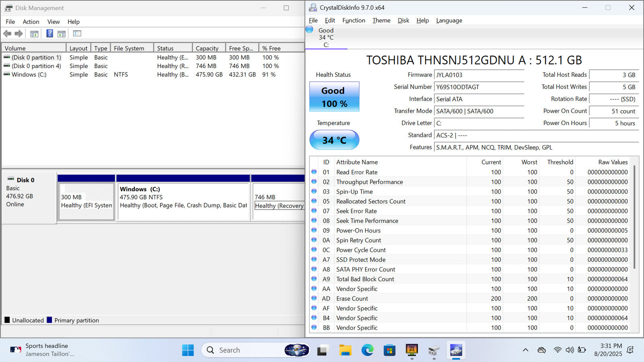Click the Forward arrow in Disk Management toolbar
Viewport: 644px width, 362px height.
click(x=19, y=34)
